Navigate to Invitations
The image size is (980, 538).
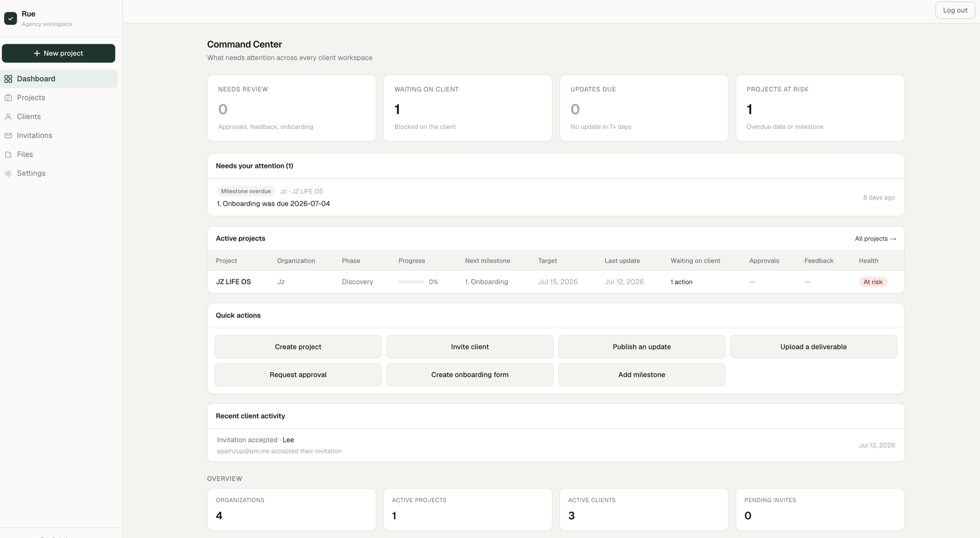[x=59, y=135]
